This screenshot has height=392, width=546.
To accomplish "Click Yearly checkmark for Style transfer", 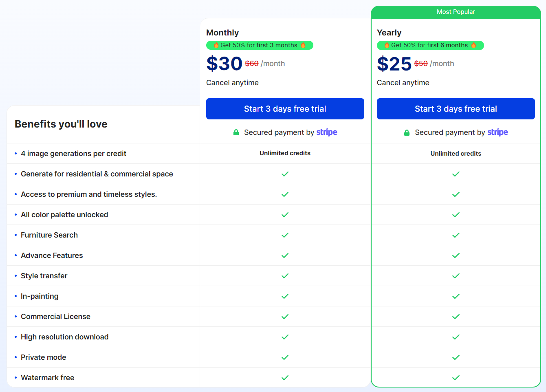I will (456, 276).
